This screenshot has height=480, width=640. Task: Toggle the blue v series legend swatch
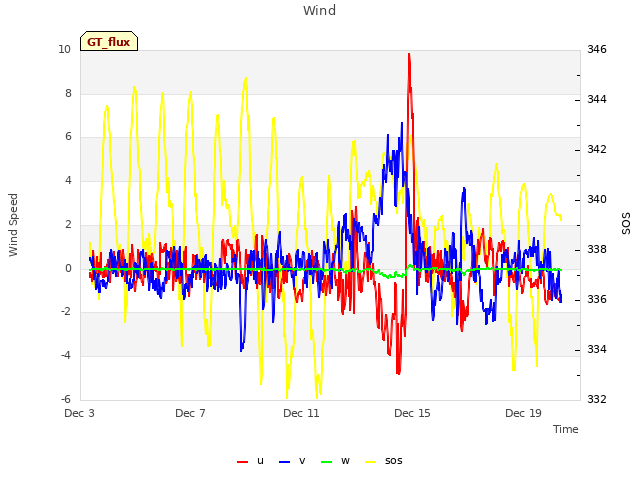(x=284, y=462)
